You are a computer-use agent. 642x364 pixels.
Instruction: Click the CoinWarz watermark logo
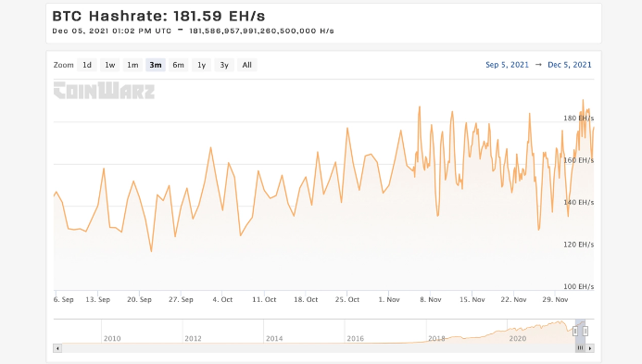pos(104,91)
